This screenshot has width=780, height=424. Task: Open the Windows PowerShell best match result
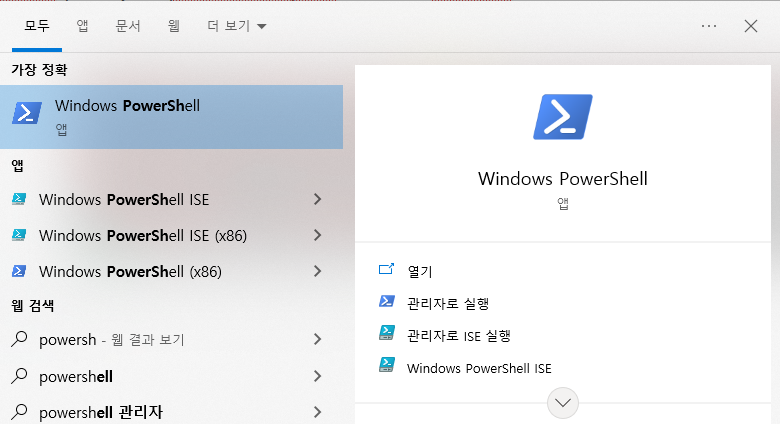(171, 117)
